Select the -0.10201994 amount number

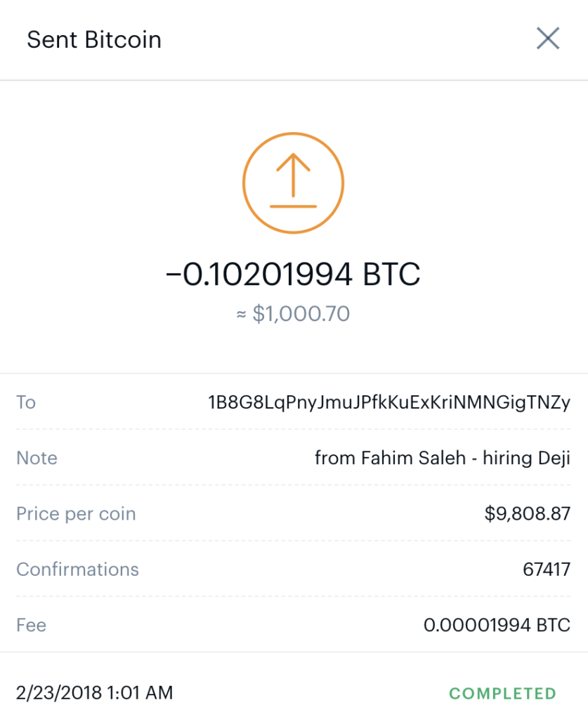point(259,275)
